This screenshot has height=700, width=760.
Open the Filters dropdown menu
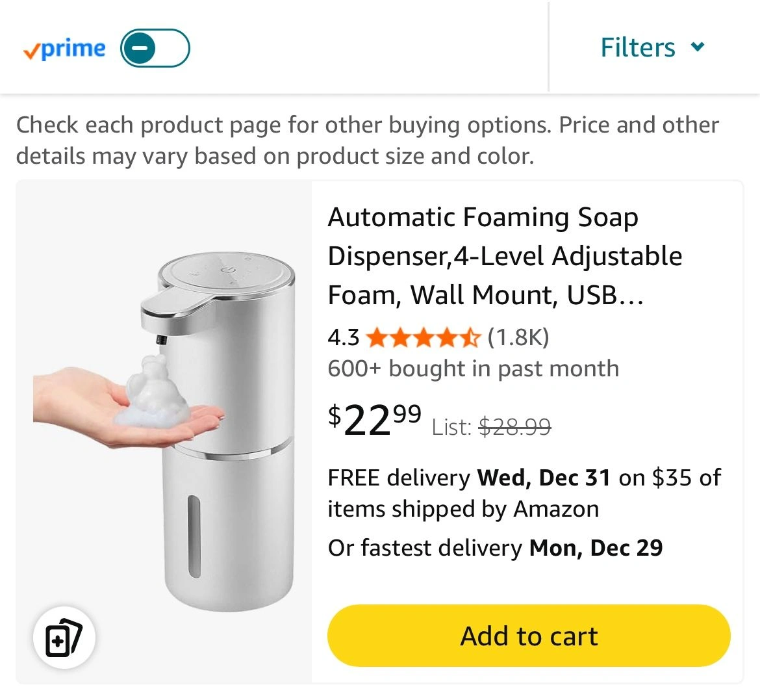pos(638,47)
